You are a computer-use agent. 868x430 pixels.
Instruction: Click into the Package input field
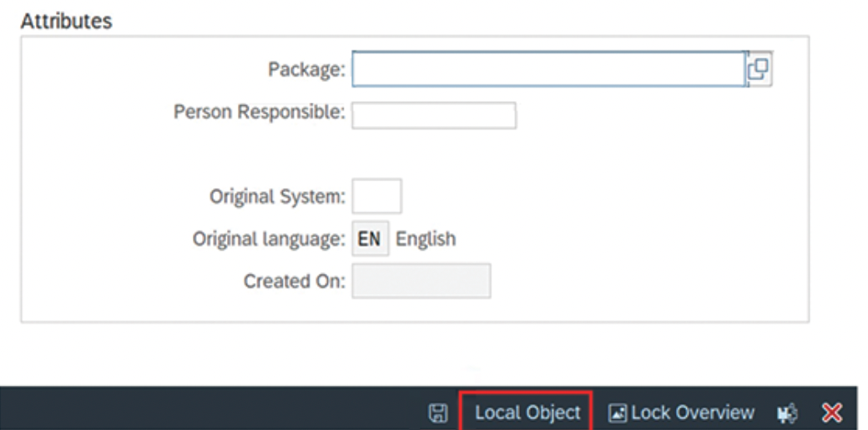pos(547,70)
